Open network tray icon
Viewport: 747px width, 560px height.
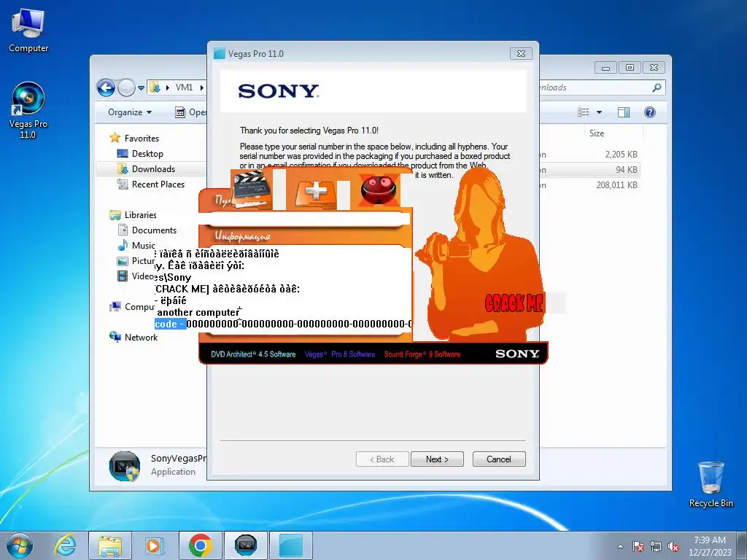(x=656, y=546)
